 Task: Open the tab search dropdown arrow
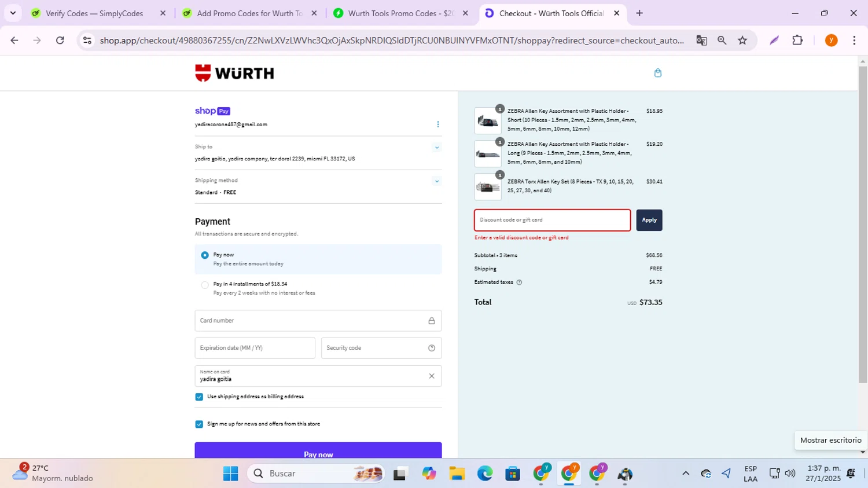point(13,13)
